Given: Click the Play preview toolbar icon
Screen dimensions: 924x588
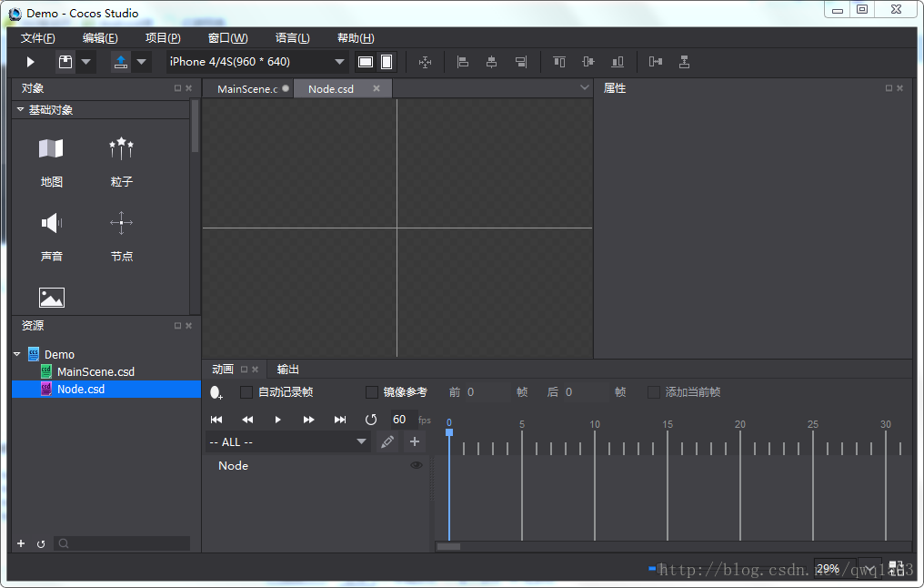Looking at the screenshot, I should click(x=31, y=62).
